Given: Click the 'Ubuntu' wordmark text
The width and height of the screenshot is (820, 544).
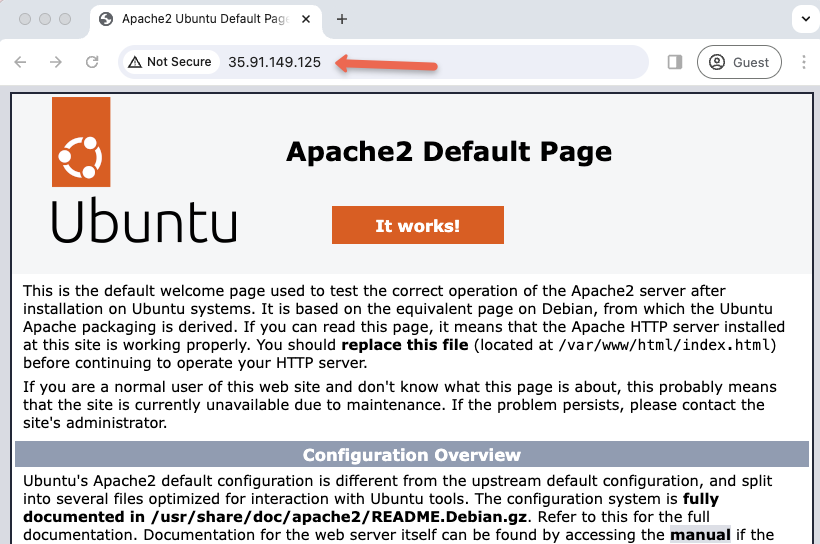Looking at the screenshot, I should coord(144,221).
